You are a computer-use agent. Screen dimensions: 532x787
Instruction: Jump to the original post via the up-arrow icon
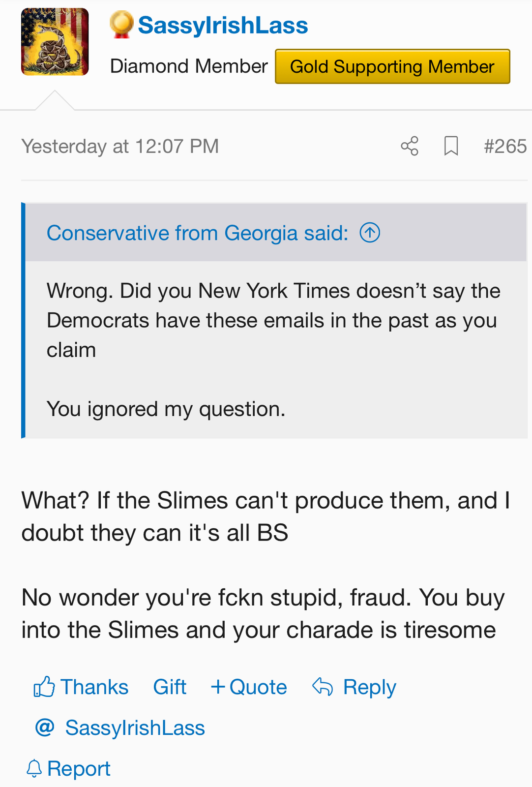(370, 233)
